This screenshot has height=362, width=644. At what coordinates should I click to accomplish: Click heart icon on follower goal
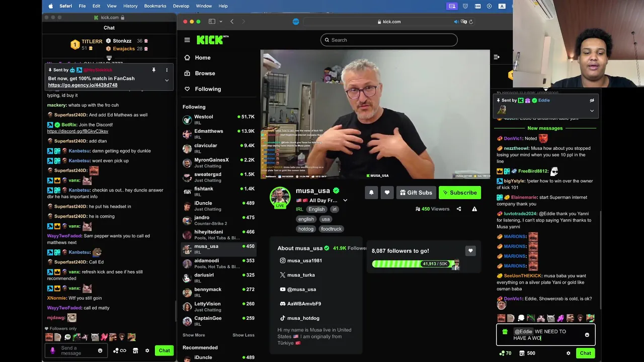470,251
